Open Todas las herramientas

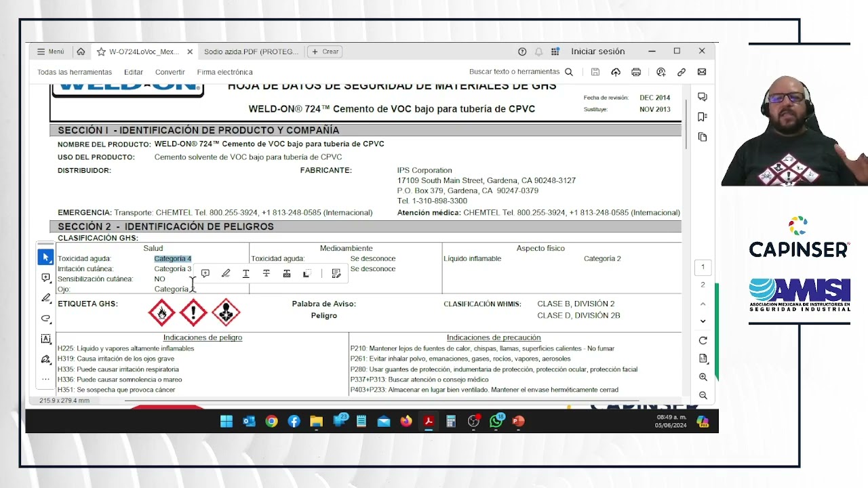tap(75, 72)
